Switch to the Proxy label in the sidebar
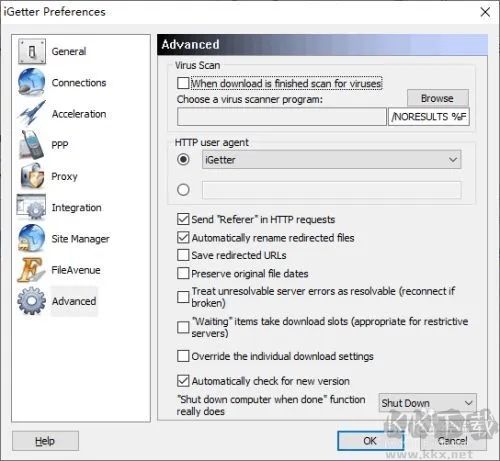 (x=64, y=176)
